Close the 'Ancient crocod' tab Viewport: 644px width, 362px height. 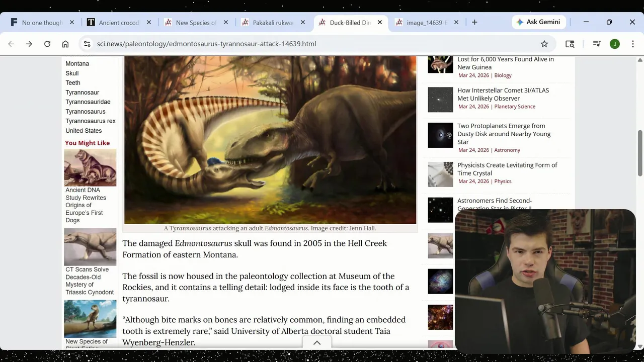coord(149,22)
